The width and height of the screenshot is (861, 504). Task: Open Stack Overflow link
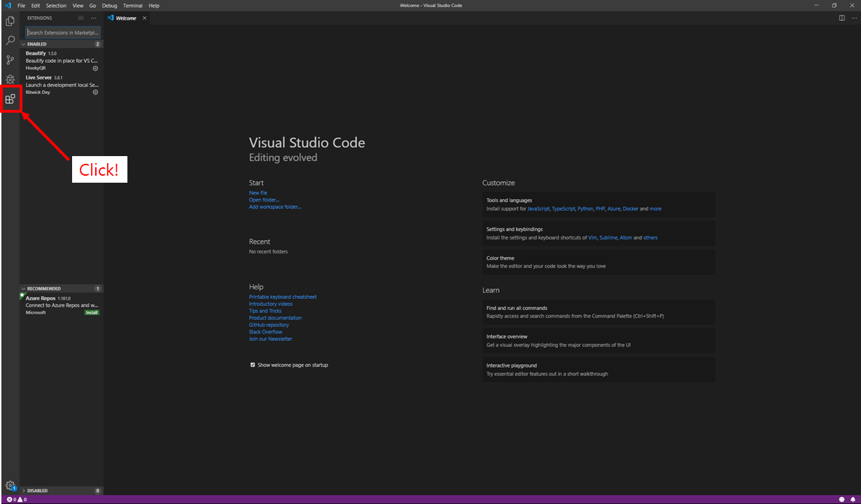tap(266, 332)
